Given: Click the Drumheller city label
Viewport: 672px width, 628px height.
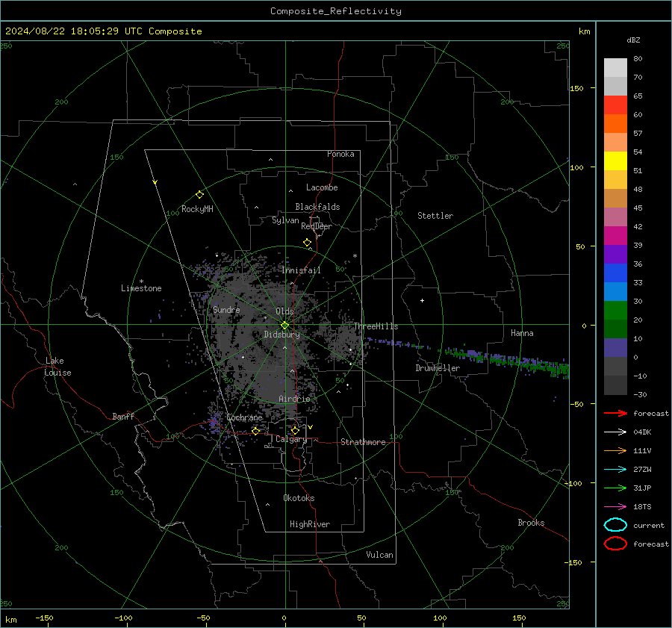Looking at the screenshot, I should click(x=438, y=368).
